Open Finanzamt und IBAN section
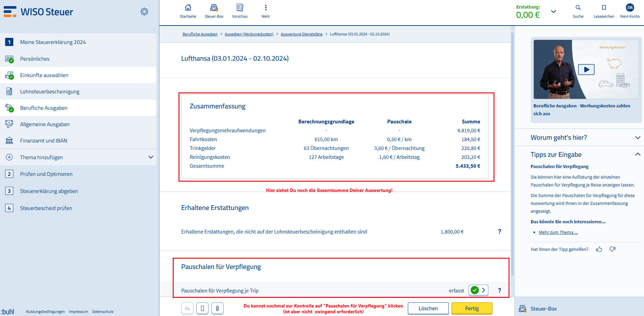 click(x=78, y=140)
